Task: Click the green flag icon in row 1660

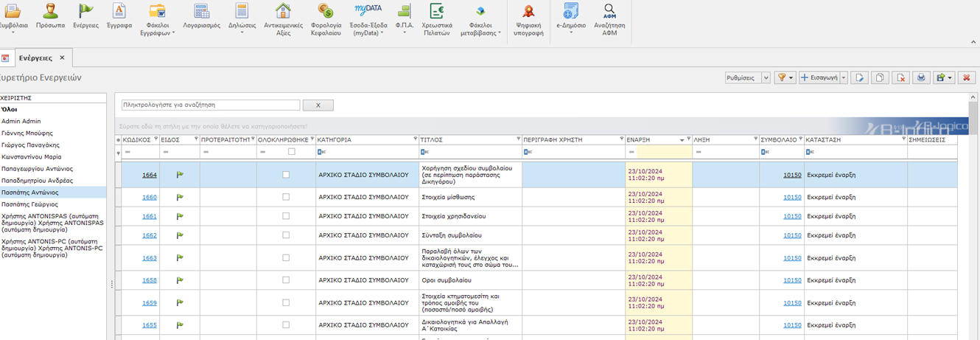Action: 180,197
